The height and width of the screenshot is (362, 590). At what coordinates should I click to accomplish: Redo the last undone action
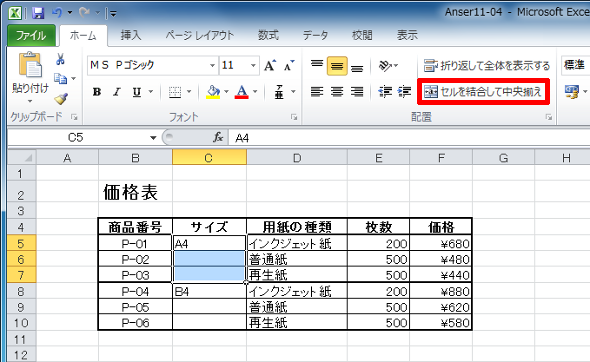coord(84,13)
